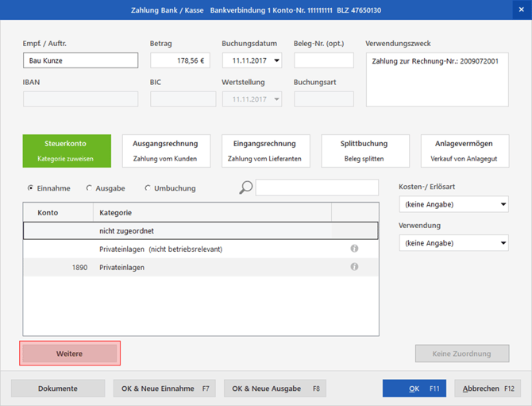Click the Weitere button

tap(70, 354)
